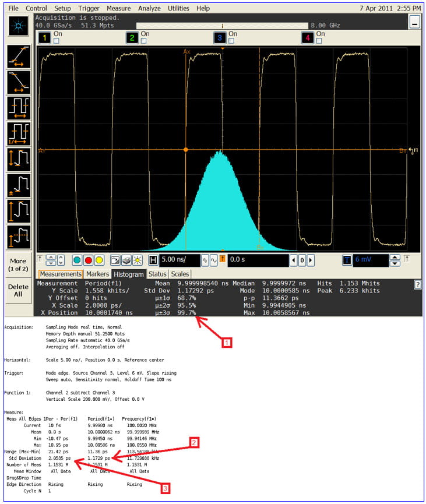Image resolution: width=426 pixels, height=504 pixels.
Task: Switch to the Measurements tab
Action: (61, 274)
